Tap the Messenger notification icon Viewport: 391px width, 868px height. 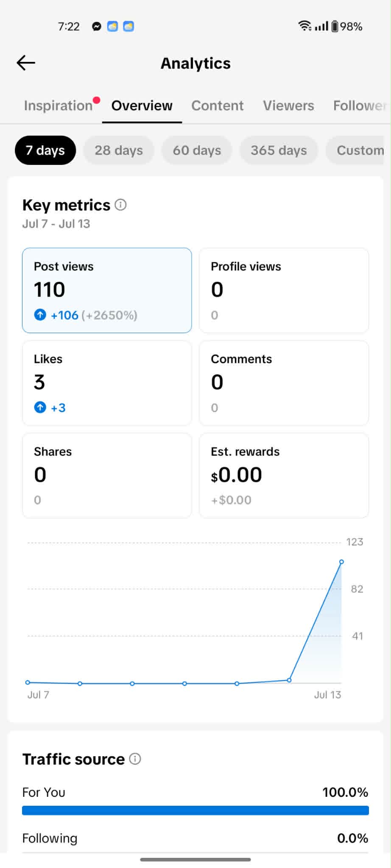97,26
